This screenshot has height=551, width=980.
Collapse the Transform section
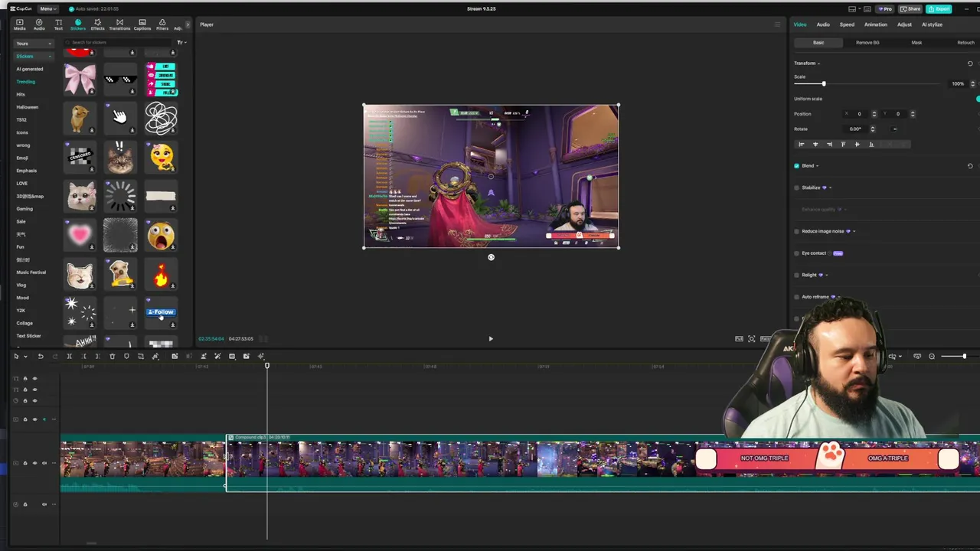tap(818, 64)
